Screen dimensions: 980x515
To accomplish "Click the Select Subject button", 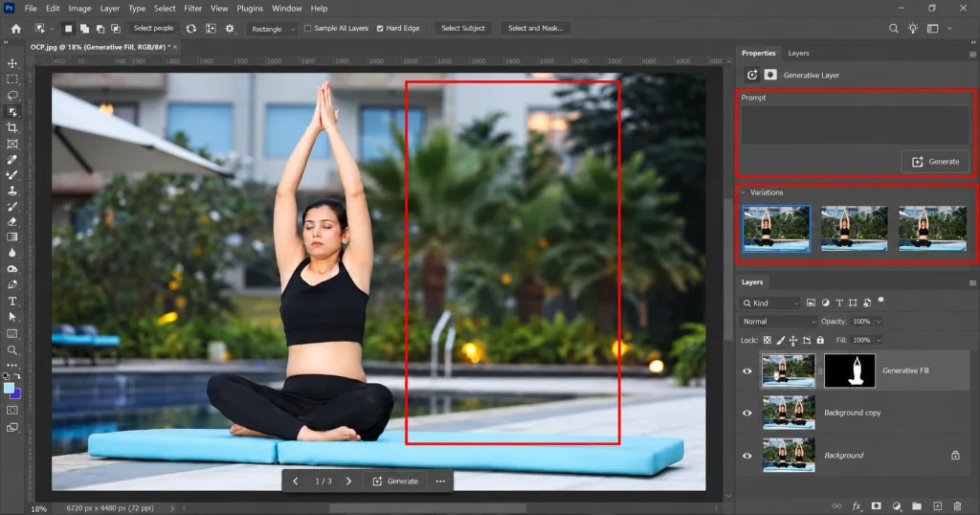I will click(463, 28).
